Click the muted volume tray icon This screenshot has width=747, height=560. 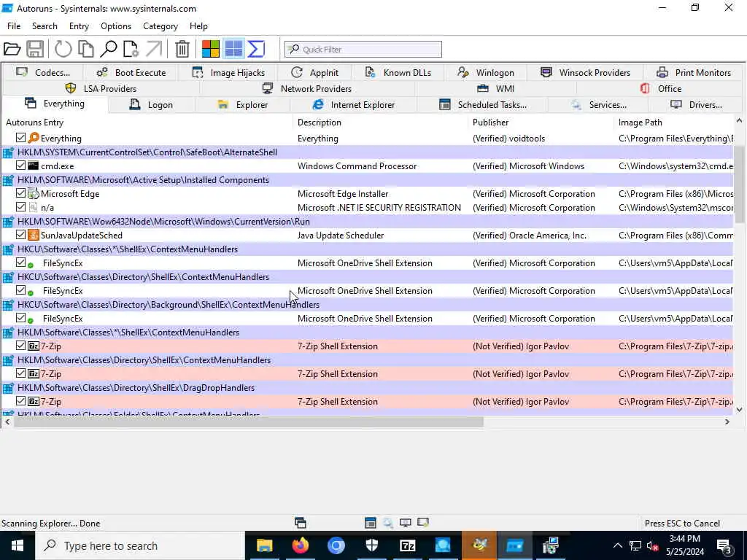tap(652, 545)
